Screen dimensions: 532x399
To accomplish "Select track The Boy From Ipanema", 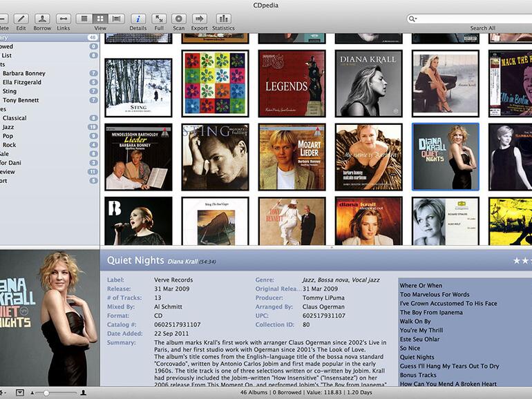I will (x=431, y=312).
